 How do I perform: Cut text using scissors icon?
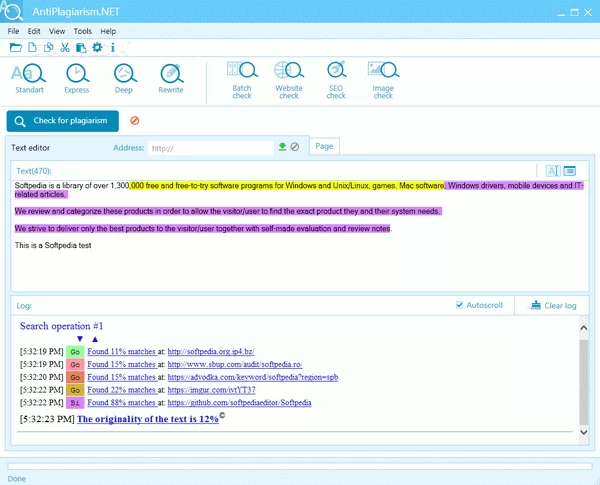coord(65,47)
